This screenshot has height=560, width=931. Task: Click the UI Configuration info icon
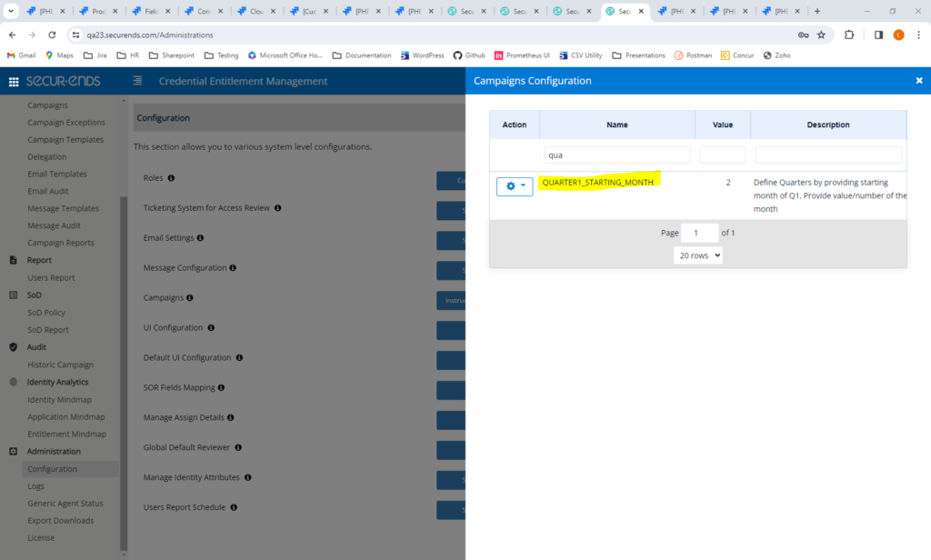pos(211,328)
